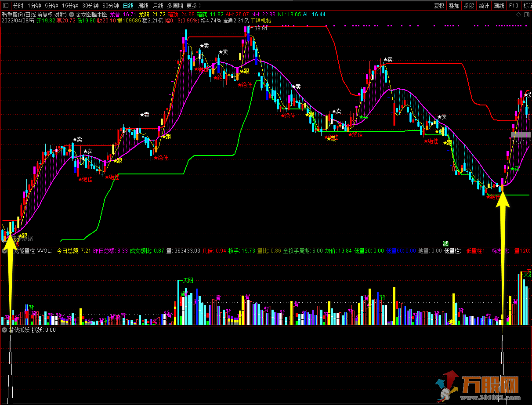Click the 复权 button
The height and width of the screenshot is (405, 532).
coord(439,6)
